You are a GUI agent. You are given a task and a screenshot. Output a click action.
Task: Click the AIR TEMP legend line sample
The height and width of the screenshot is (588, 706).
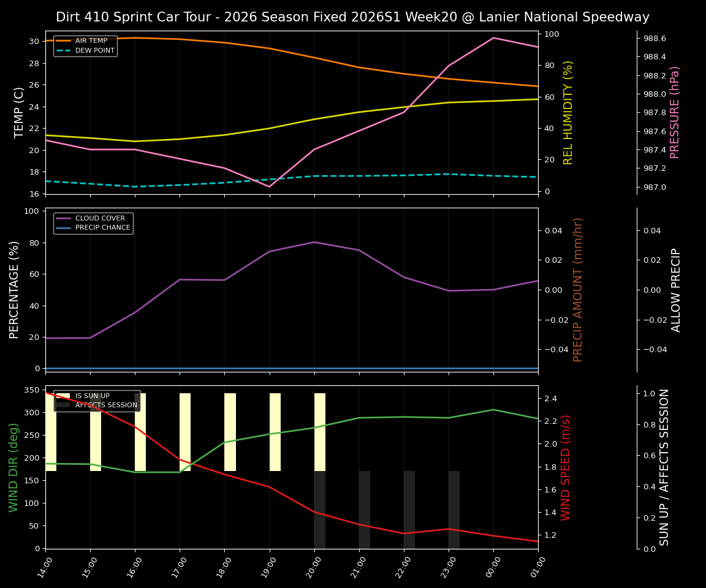click(x=63, y=40)
